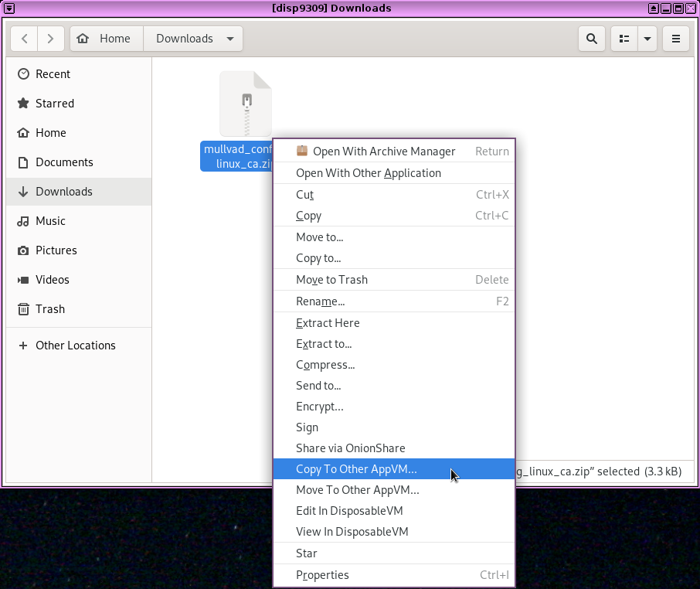Select Sign in the context menu
This screenshot has width=700, height=589.
click(394, 427)
